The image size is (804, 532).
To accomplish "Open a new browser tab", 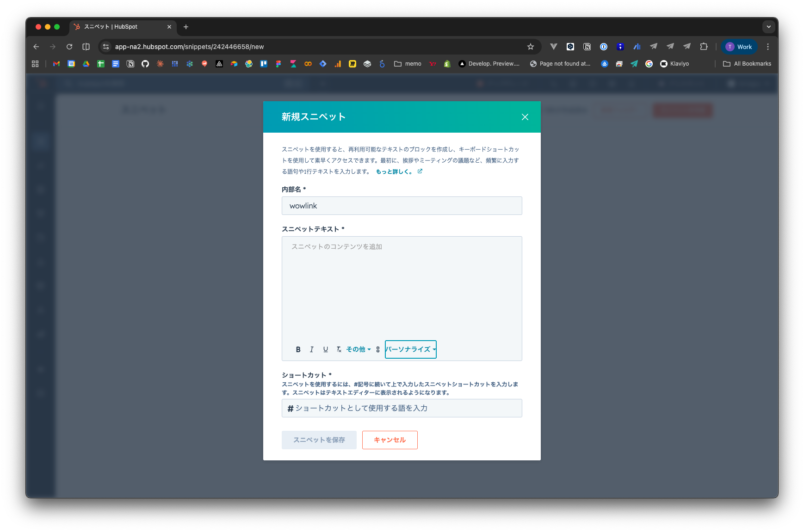I will click(x=186, y=27).
